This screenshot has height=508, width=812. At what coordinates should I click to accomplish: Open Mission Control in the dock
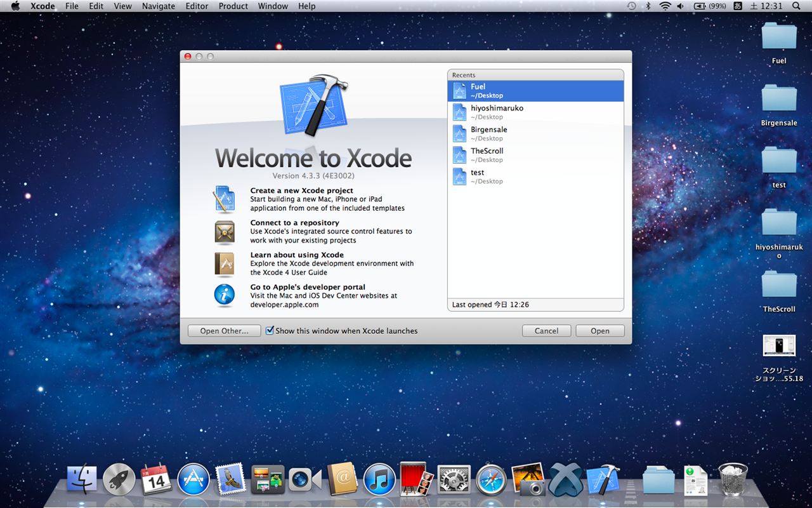click(268, 479)
